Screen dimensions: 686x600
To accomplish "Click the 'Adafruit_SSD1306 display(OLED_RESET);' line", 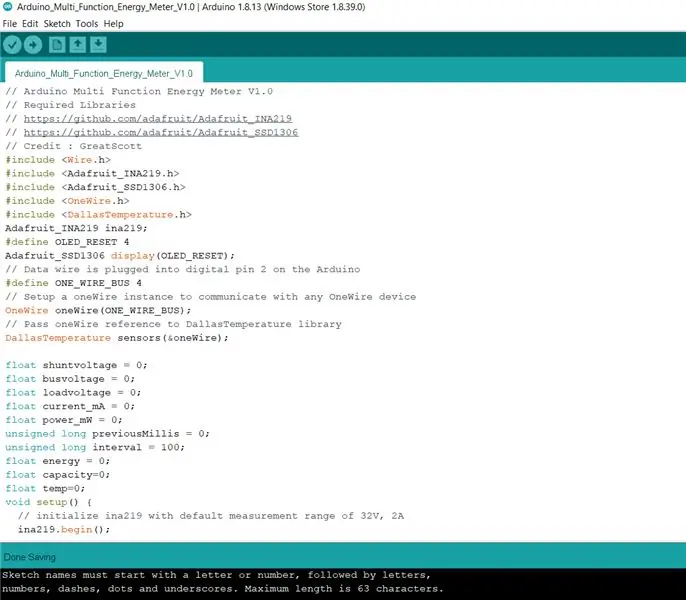I will pyautogui.click(x=120, y=256).
